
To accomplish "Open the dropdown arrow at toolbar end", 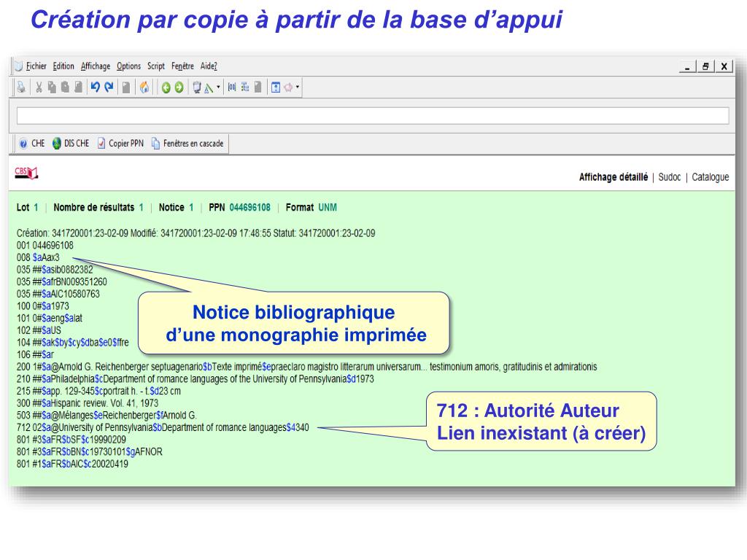I will 298,87.
